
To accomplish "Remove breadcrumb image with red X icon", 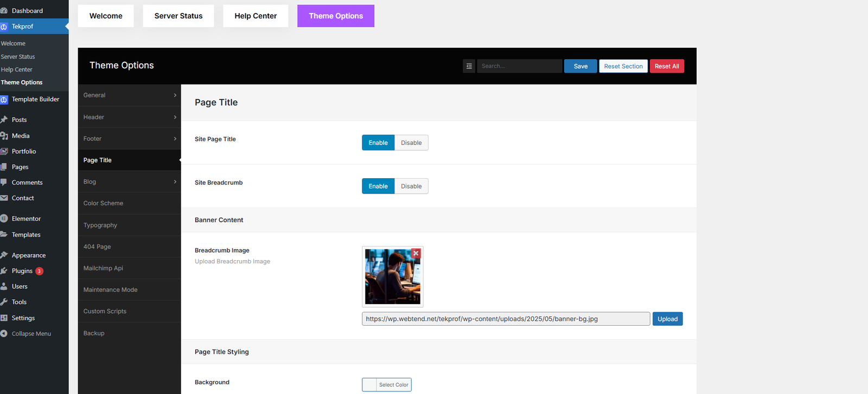I will 416,253.
